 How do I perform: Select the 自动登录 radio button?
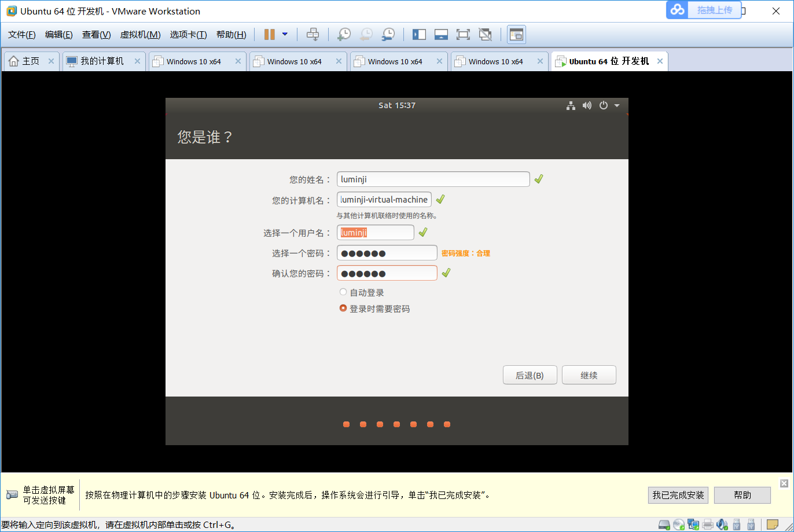[x=343, y=292]
